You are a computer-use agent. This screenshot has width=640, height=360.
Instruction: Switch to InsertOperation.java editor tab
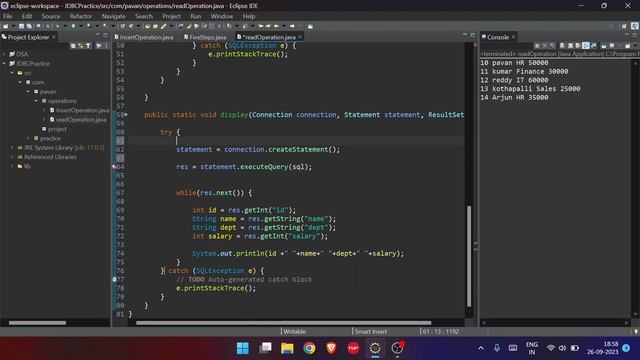point(144,37)
